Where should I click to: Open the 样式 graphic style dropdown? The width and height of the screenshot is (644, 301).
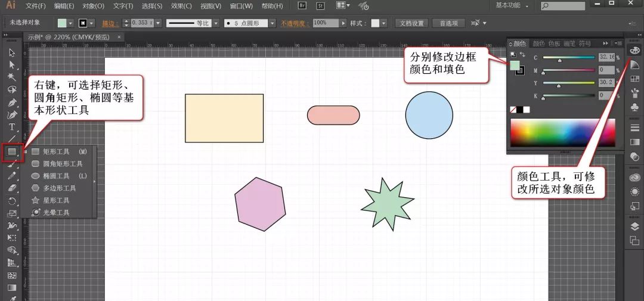[385, 23]
